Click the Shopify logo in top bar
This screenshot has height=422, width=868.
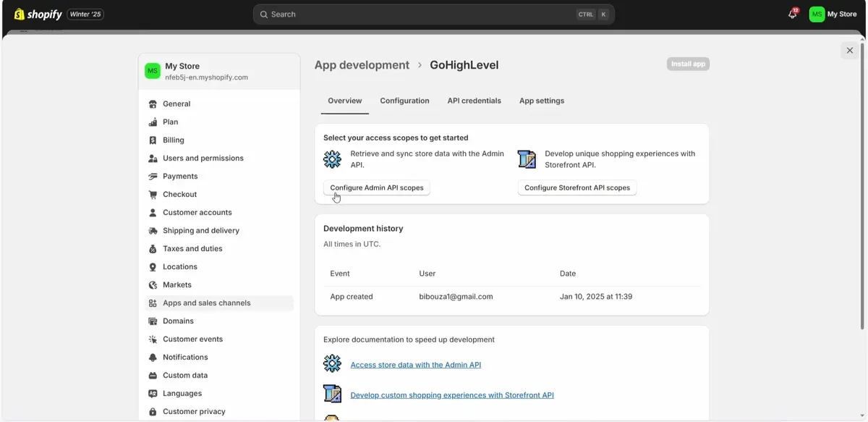38,14
